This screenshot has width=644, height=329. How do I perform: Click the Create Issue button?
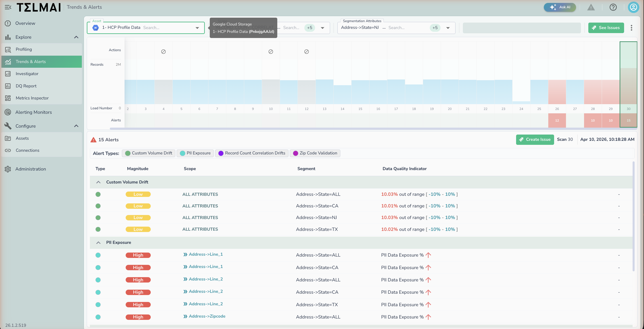[x=535, y=139]
